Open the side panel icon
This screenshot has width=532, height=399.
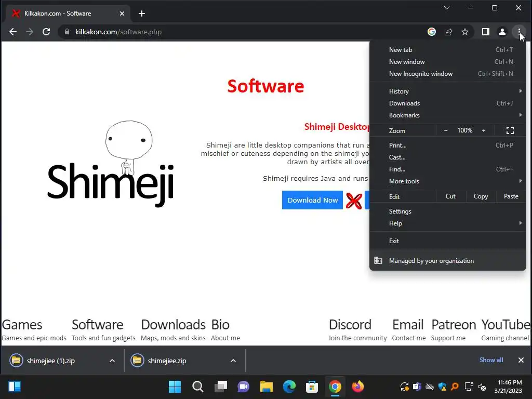(x=486, y=32)
